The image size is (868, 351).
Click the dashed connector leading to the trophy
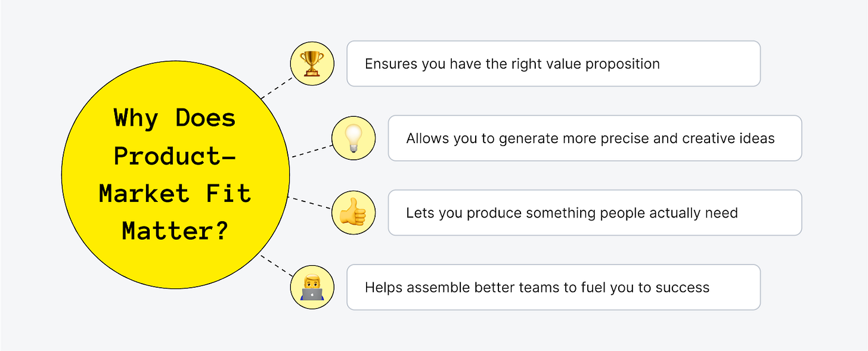[x=277, y=87]
